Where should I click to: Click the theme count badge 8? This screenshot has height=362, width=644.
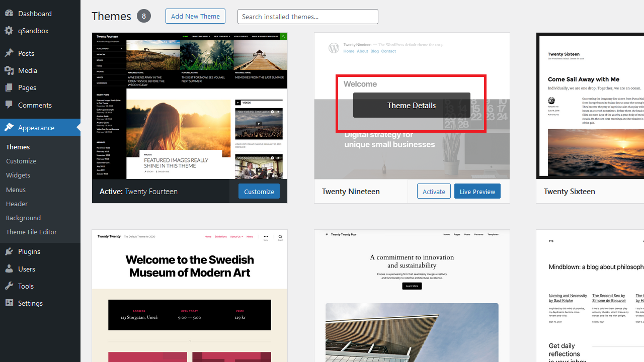pyautogui.click(x=143, y=16)
